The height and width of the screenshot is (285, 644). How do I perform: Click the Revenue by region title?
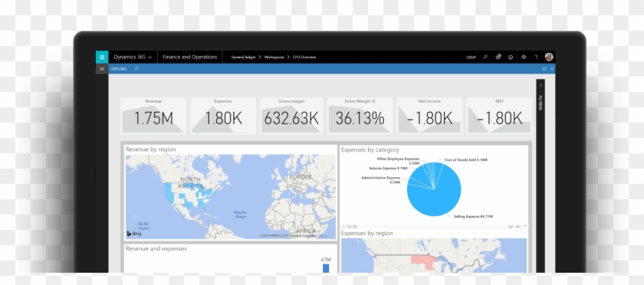point(151,149)
